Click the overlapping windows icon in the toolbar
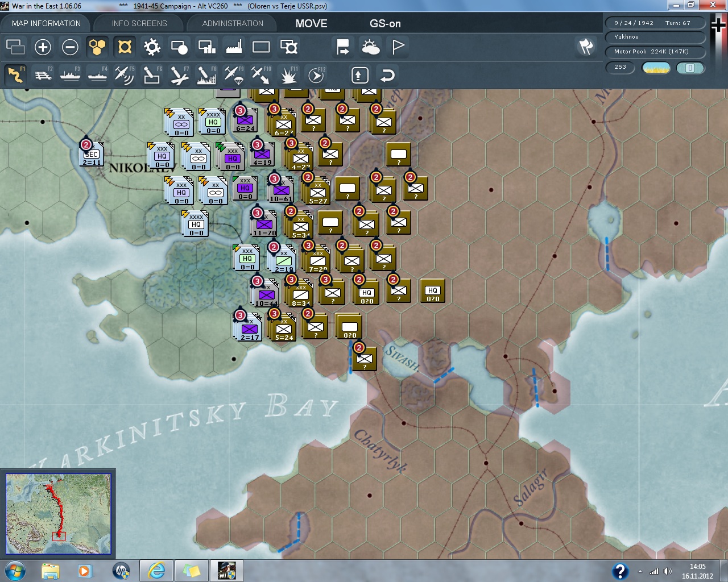The image size is (728, 582). pos(15,47)
